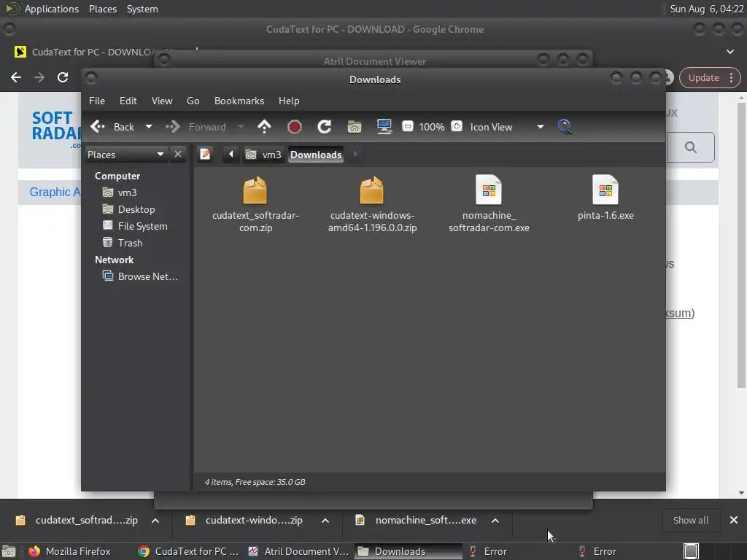Zoom out with the minus icon
The image size is (747, 560).
point(407,126)
